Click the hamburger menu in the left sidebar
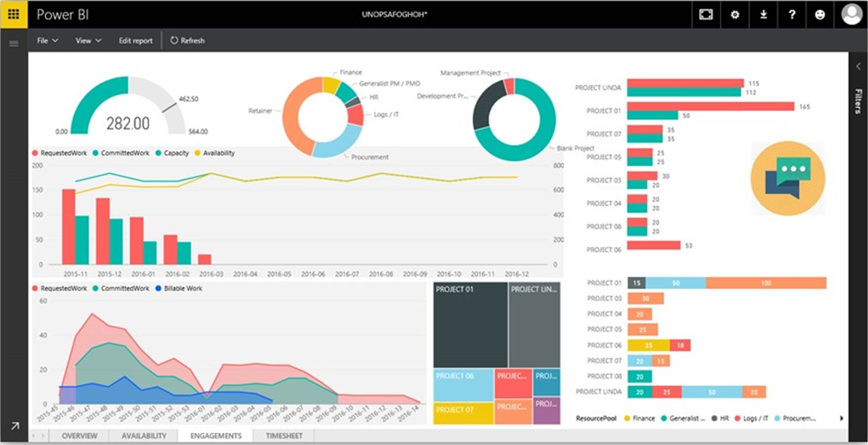 tap(13, 43)
